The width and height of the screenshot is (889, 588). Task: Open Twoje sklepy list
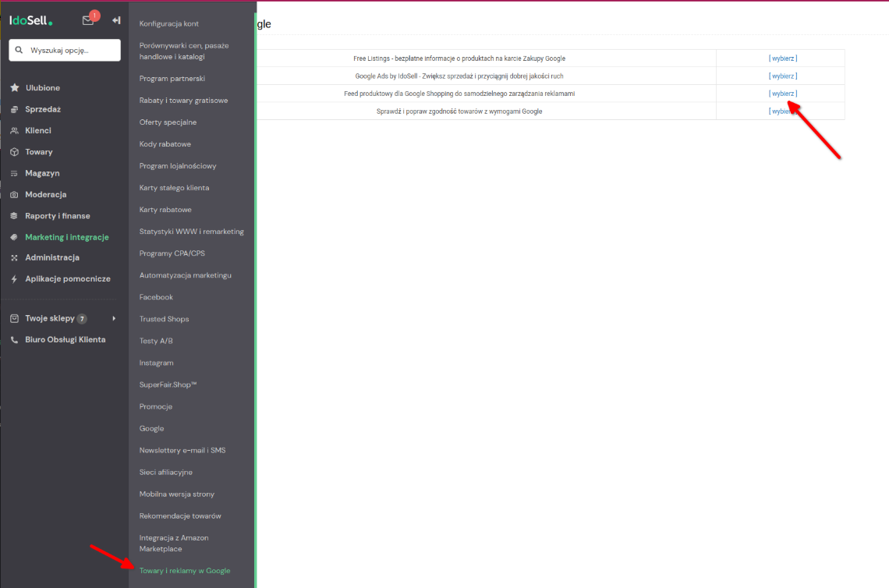point(50,319)
